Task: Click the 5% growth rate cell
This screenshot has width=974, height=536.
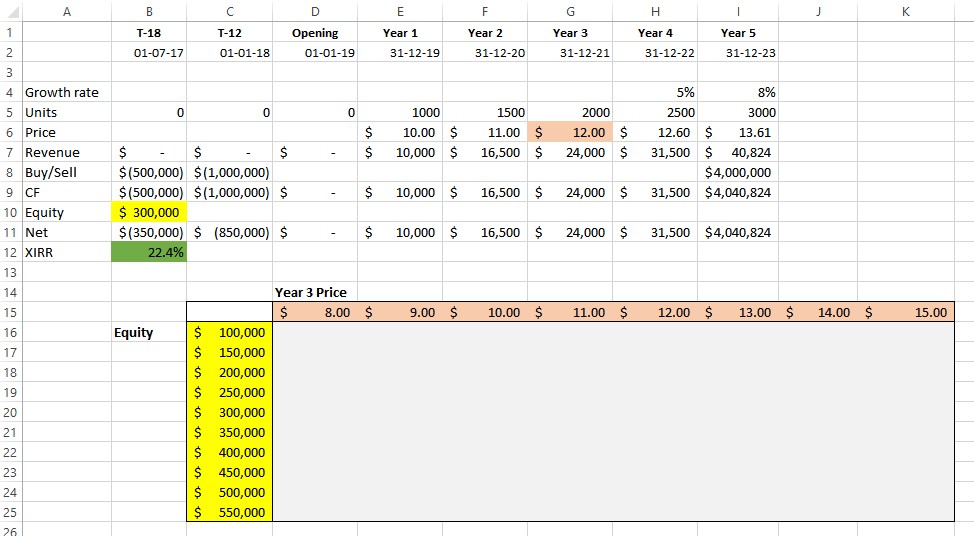Action: [655, 92]
